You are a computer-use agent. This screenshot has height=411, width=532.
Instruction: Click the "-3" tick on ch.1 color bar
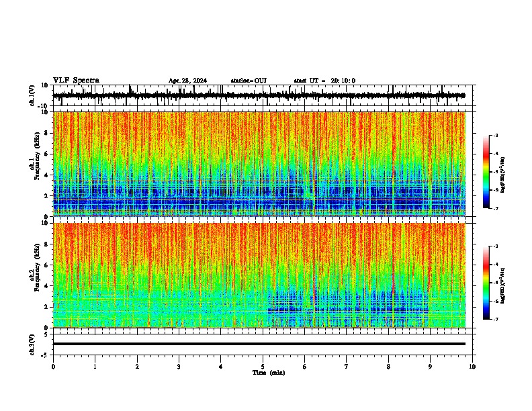496,136
